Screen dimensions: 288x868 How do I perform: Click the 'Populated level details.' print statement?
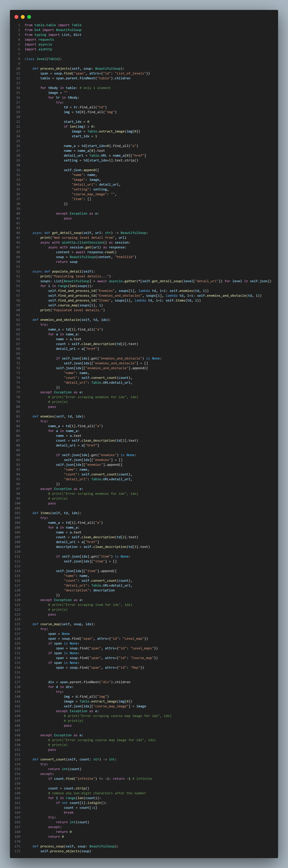click(x=73, y=310)
